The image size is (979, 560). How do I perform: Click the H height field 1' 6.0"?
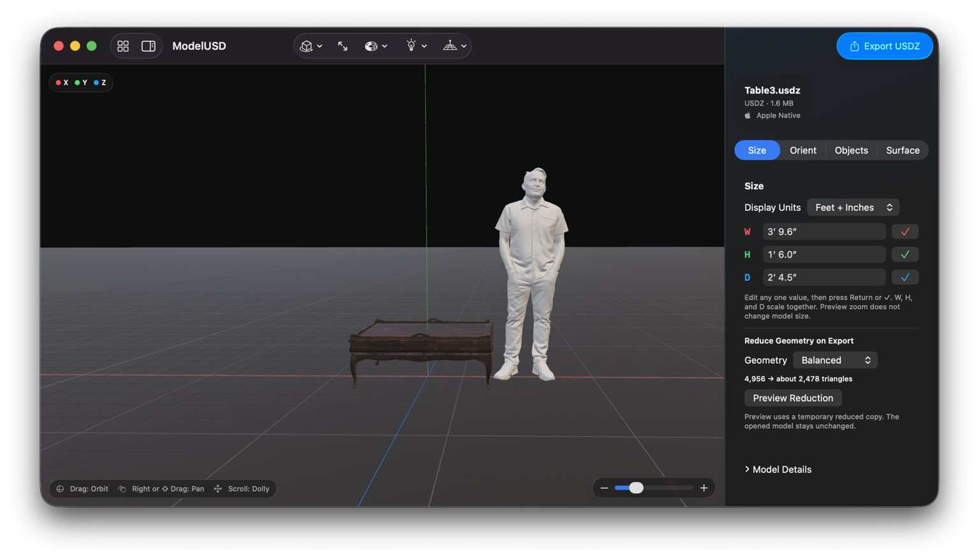click(x=824, y=255)
